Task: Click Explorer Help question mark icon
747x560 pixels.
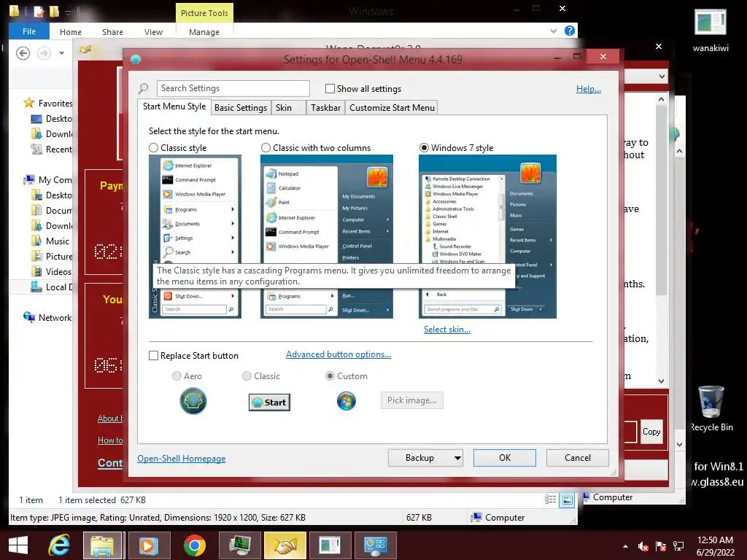Action: (569, 31)
